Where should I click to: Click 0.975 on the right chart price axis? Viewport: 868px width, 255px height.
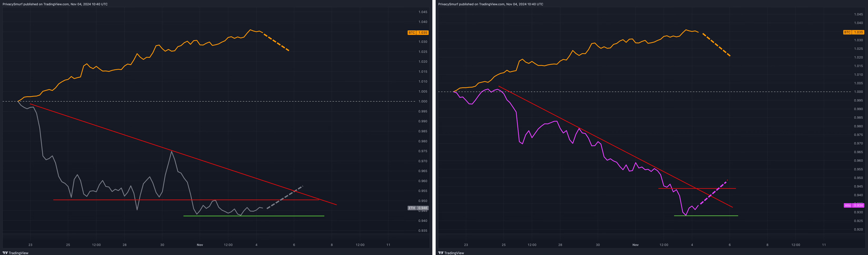(x=858, y=135)
